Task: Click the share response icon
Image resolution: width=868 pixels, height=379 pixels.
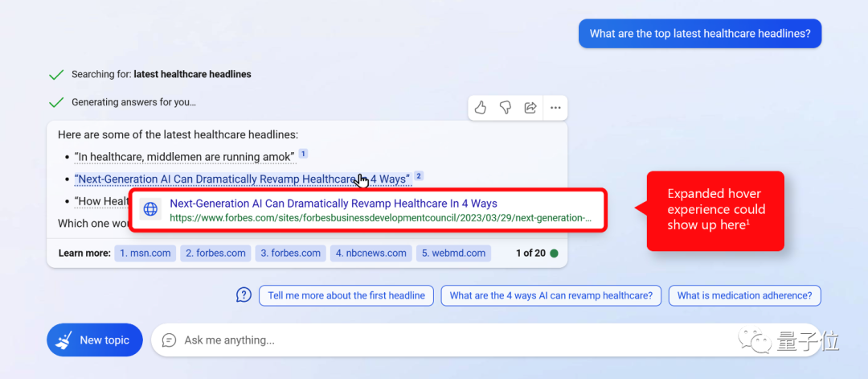Action: point(530,108)
